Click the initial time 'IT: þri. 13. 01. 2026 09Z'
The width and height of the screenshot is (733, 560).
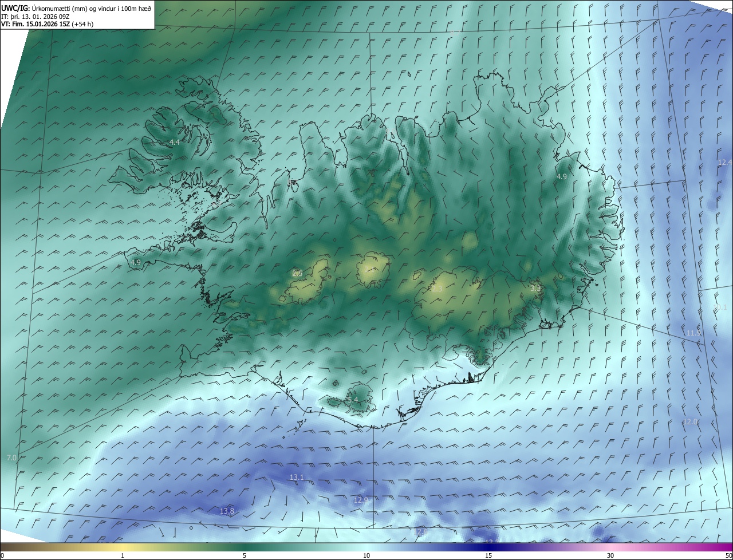36,17
